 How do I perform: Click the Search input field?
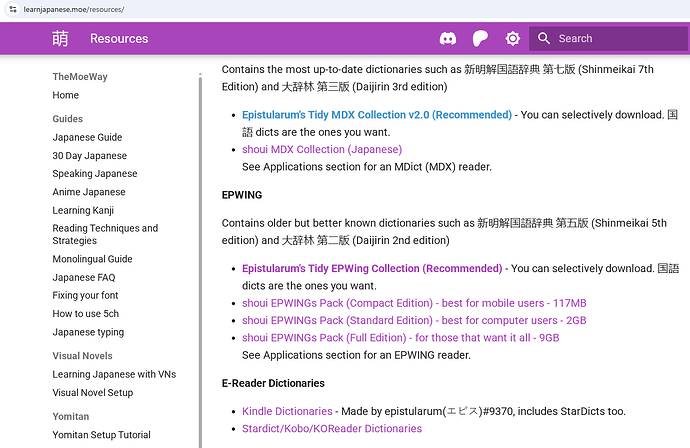[x=610, y=39]
